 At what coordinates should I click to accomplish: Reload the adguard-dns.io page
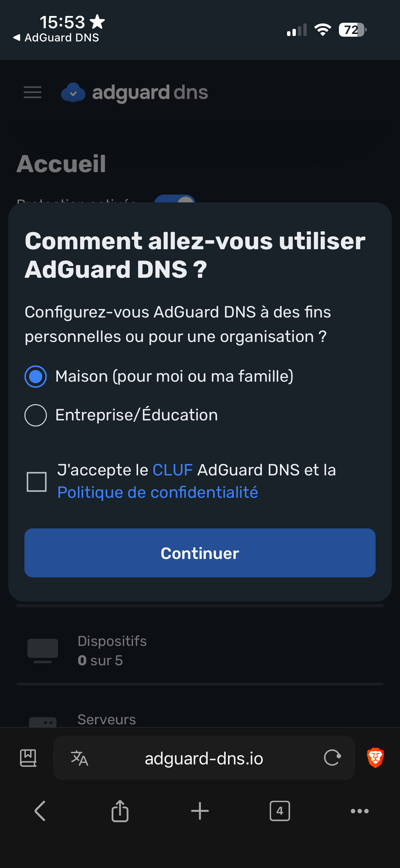coord(331,758)
